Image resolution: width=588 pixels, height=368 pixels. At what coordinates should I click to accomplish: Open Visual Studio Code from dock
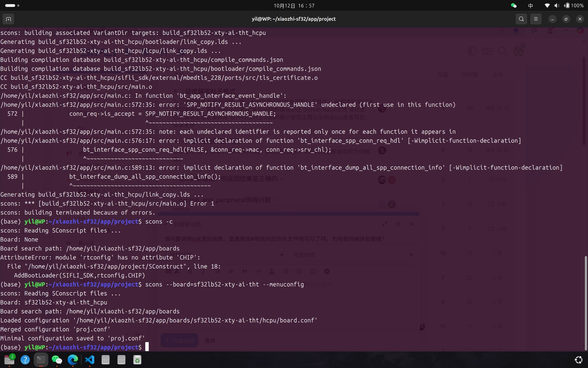click(89, 360)
